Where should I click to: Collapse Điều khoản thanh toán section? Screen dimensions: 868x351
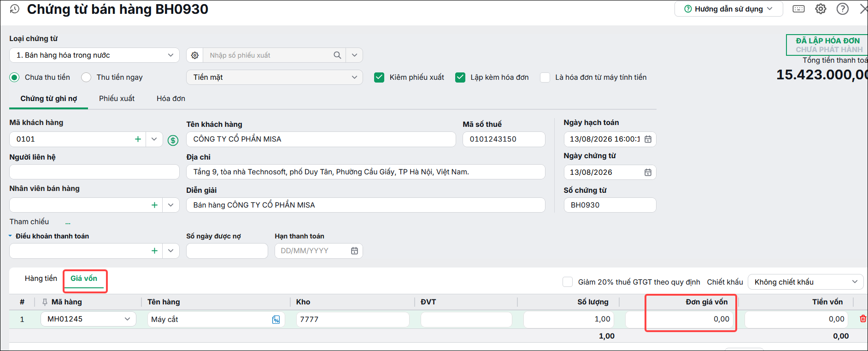10,236
